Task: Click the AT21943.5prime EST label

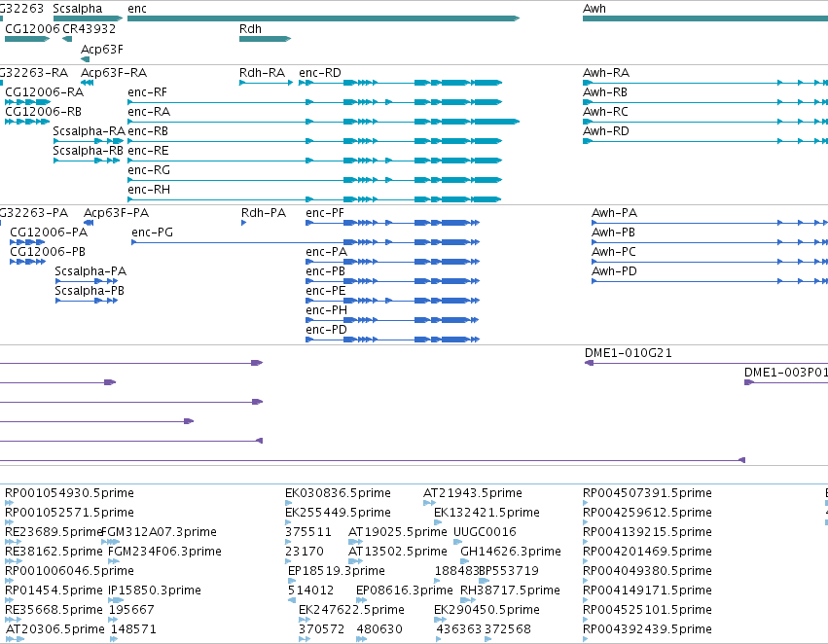Action: (473, 493)
